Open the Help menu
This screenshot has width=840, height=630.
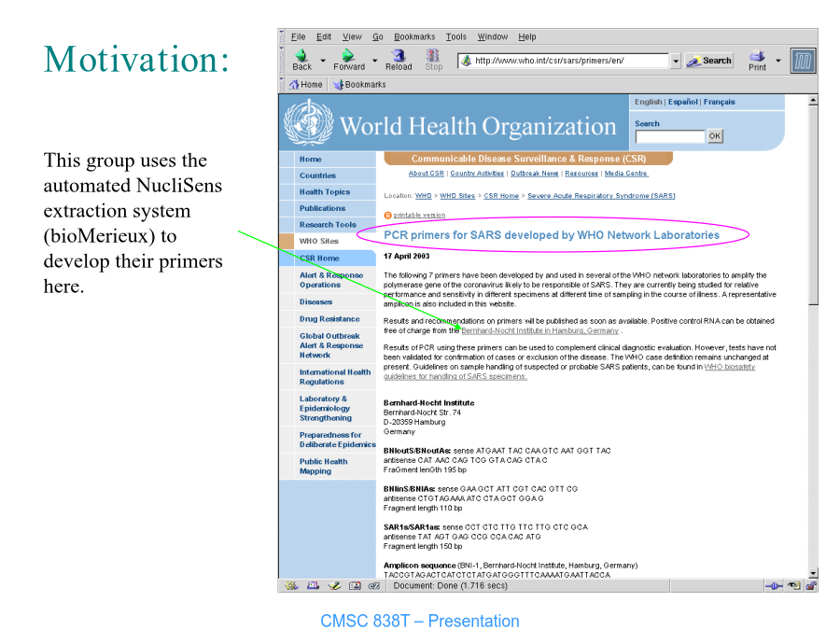pyautogui.click(x=527, y=37)
